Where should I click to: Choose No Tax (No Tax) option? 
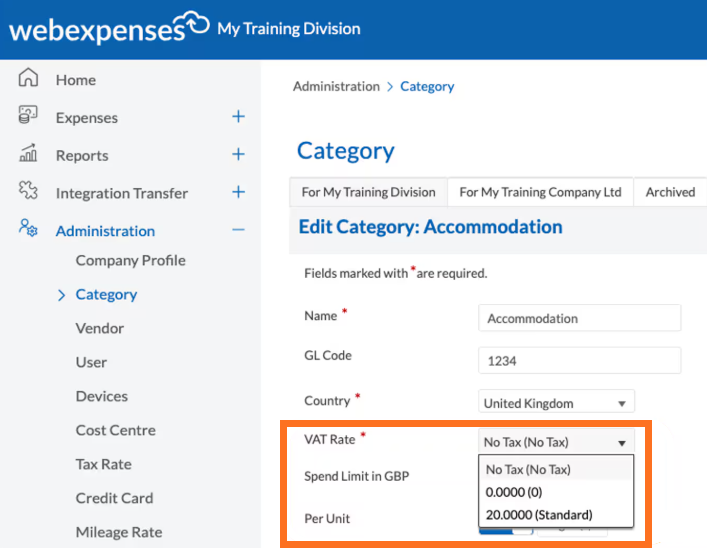(x=556, y=470)
